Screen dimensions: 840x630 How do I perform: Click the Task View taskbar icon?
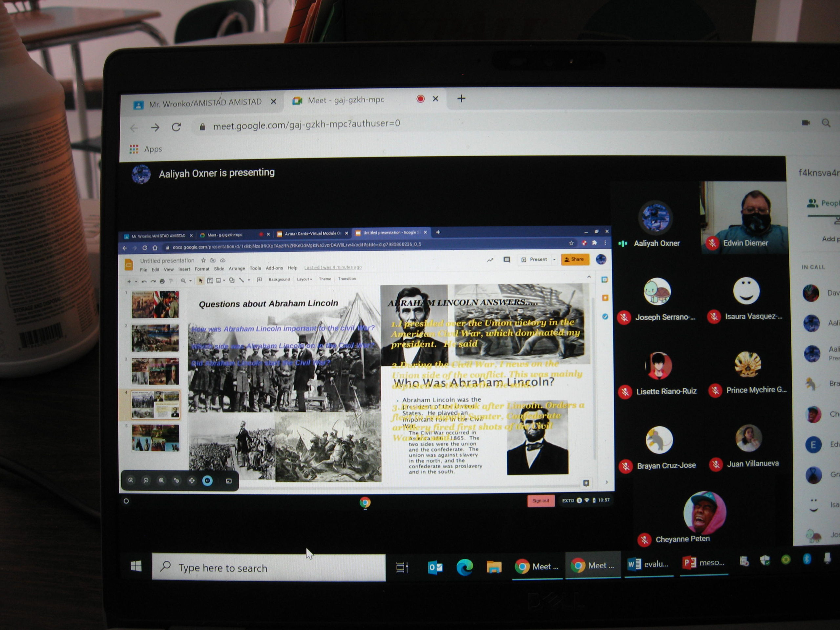tap(402, 568)
